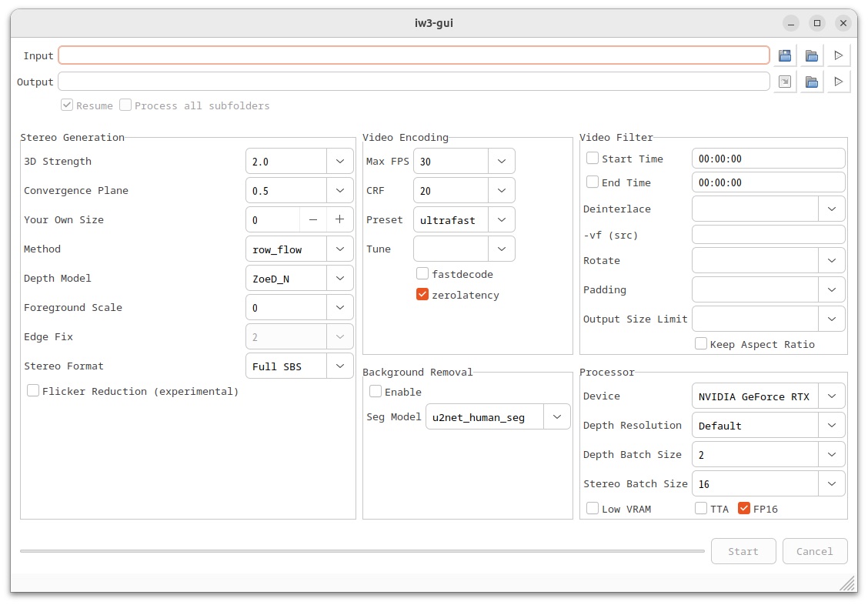
Task: Click the window resize grip corner
Action: [x=847, y=583]
